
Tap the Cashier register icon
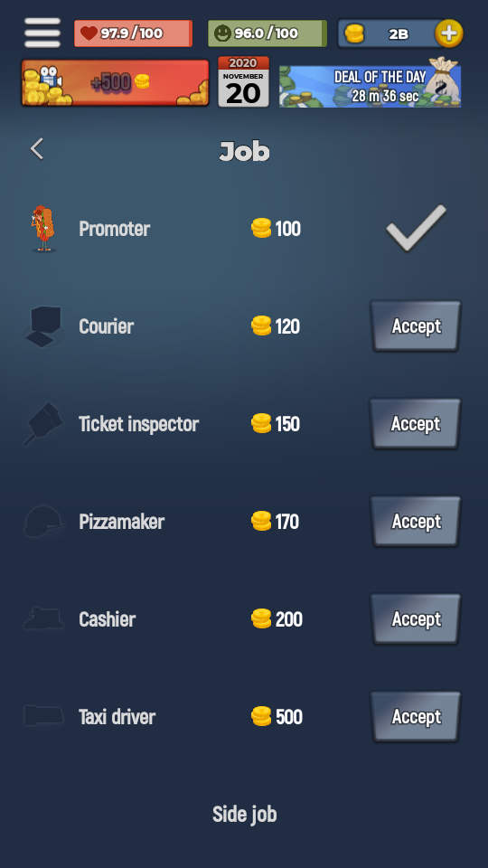click(x=43, y=618)
